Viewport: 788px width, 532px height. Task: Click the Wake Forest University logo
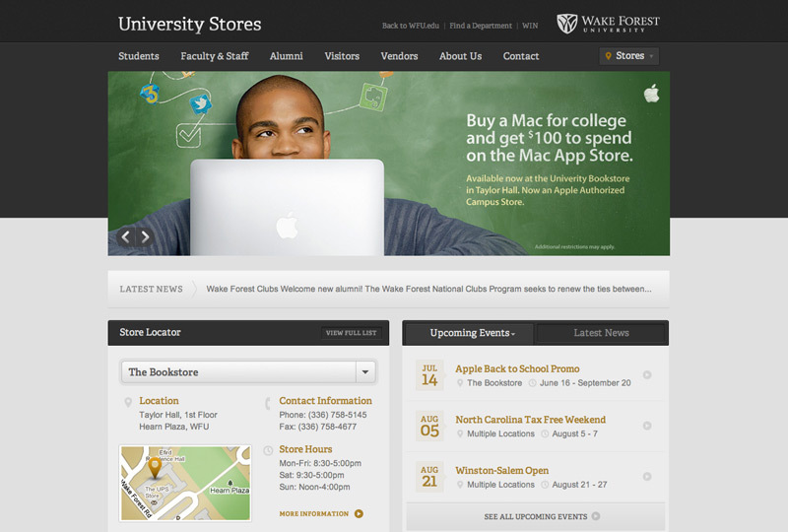tap(608, 23)
